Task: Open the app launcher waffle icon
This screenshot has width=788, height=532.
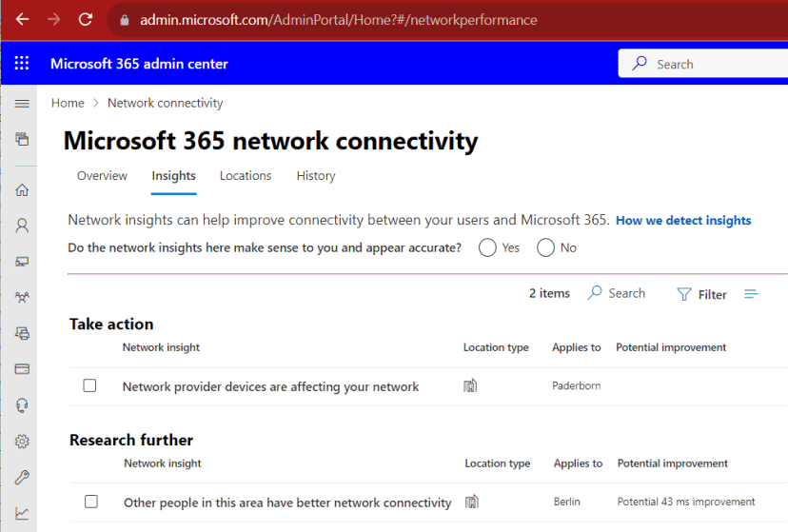Action: pos(22,64)
